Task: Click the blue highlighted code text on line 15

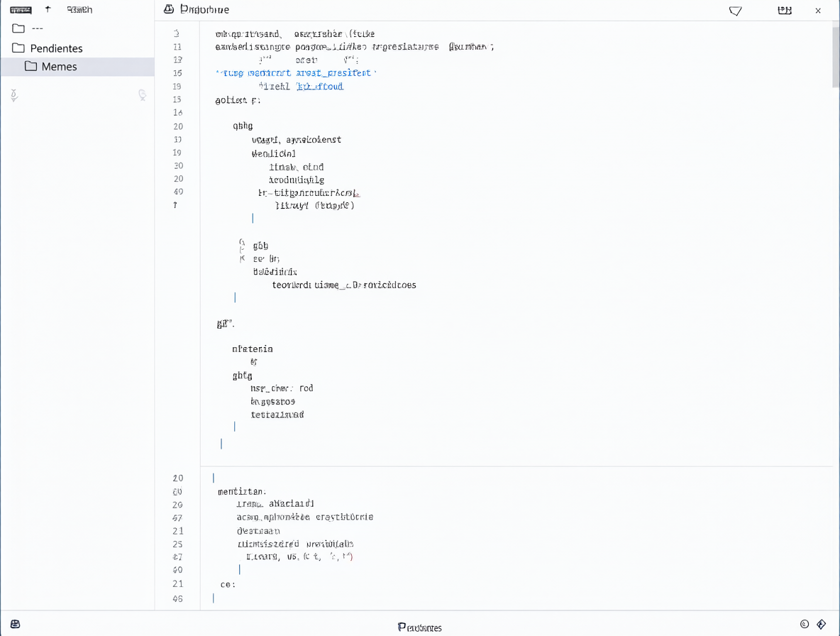Action: pos(297,73)
